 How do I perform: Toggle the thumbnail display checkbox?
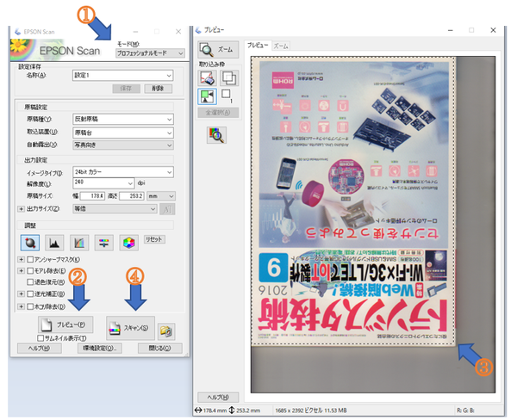(x=40, y=338)
